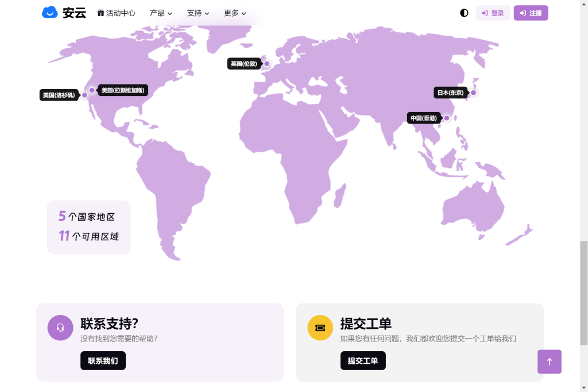Click the purple 注册 button

tap(531, 12)
